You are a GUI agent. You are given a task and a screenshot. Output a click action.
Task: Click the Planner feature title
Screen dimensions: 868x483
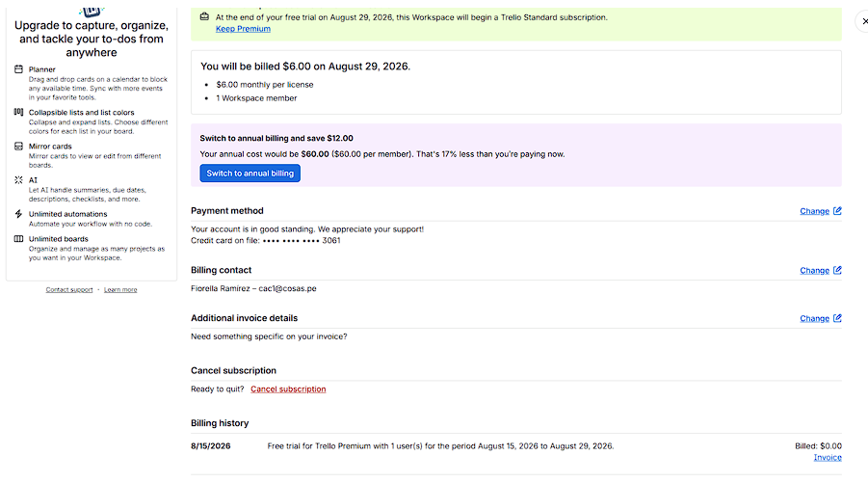(42, 69)
